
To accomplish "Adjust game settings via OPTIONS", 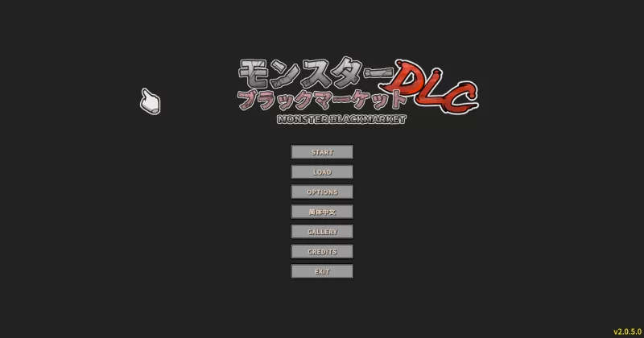I will (322, 192).
